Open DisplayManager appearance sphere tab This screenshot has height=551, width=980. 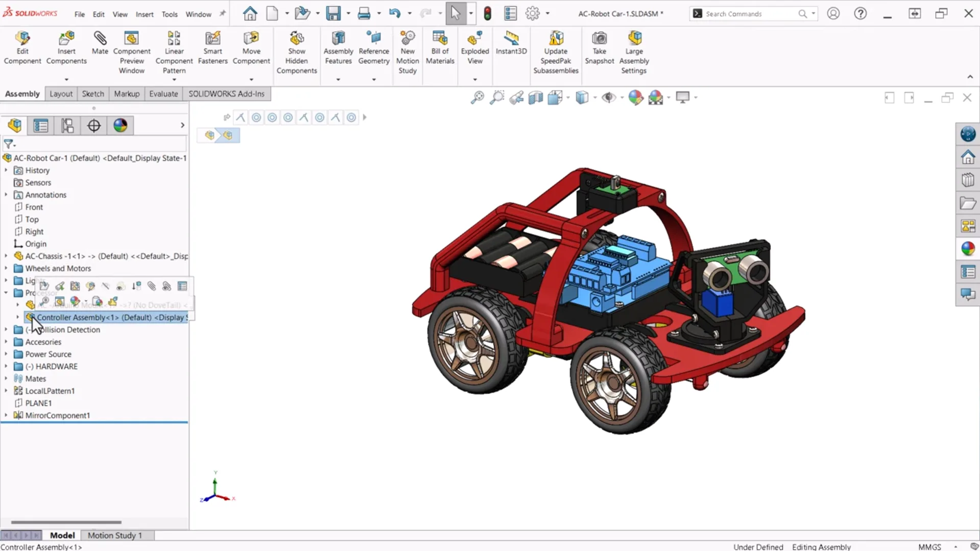(x=121, y=126)
